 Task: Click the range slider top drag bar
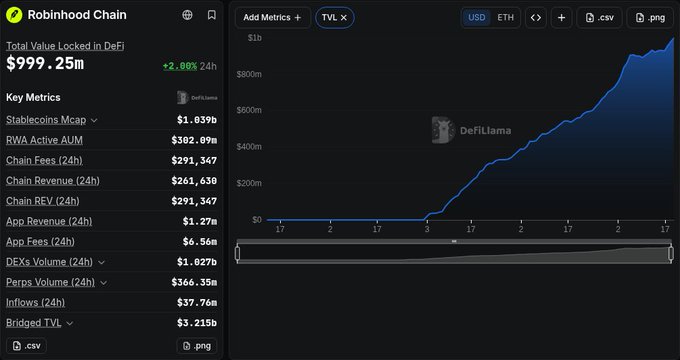pos(454,241)
